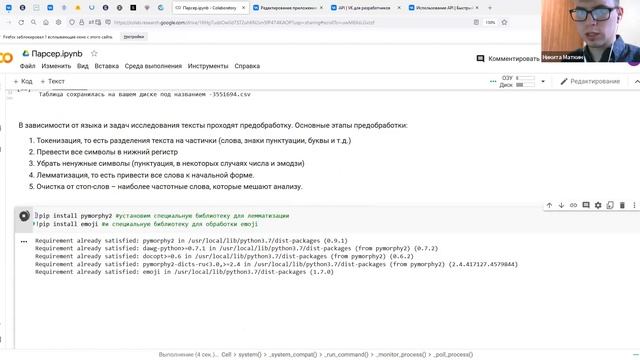Click the Colab logo
Viewport: 640px width, 360px height.
6,58
